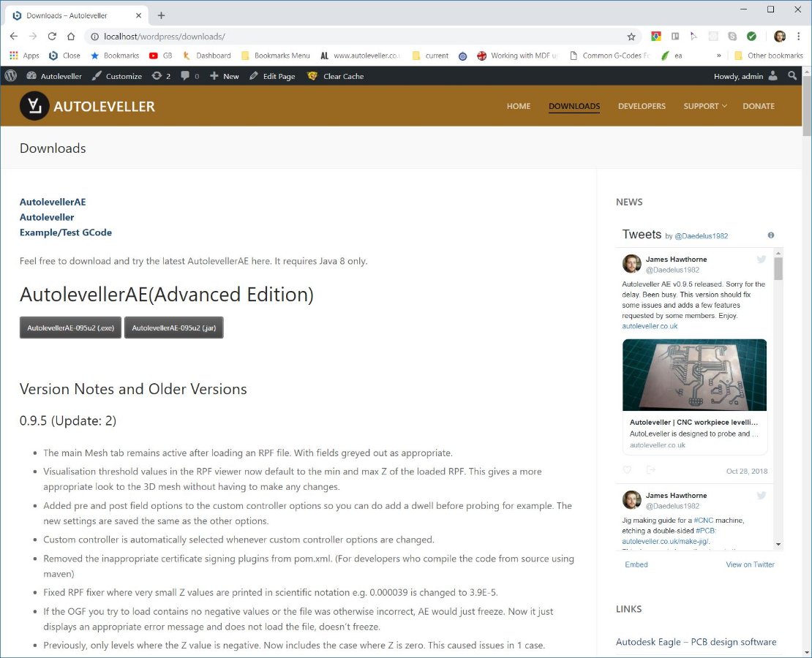Click the WordPress logo in admin bar
812x658 pixels.
[x=10, y=76]
